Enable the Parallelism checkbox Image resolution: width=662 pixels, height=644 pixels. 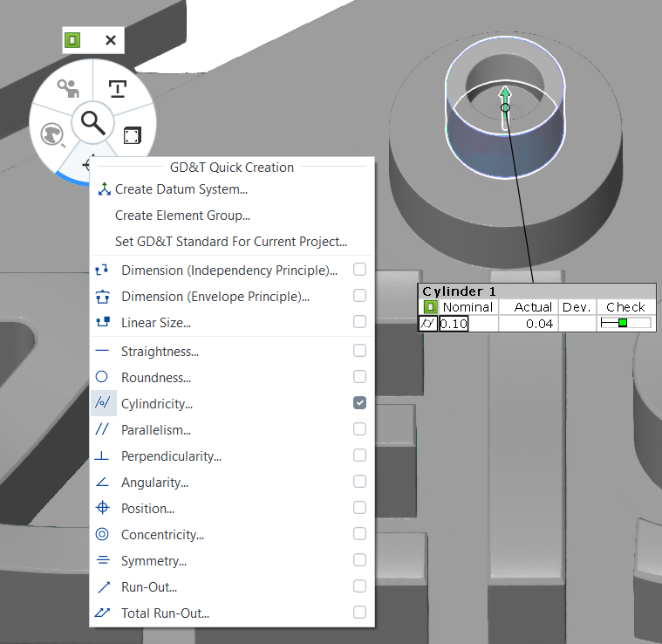(359, 429)
